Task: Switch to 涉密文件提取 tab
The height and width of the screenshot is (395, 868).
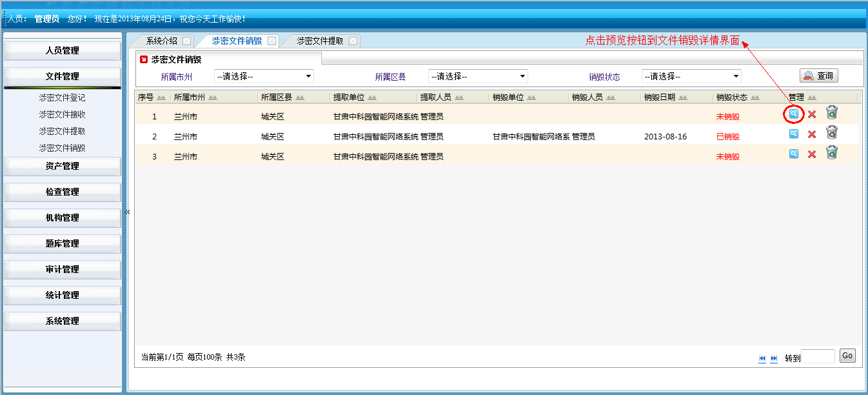Action: [320, 41]
